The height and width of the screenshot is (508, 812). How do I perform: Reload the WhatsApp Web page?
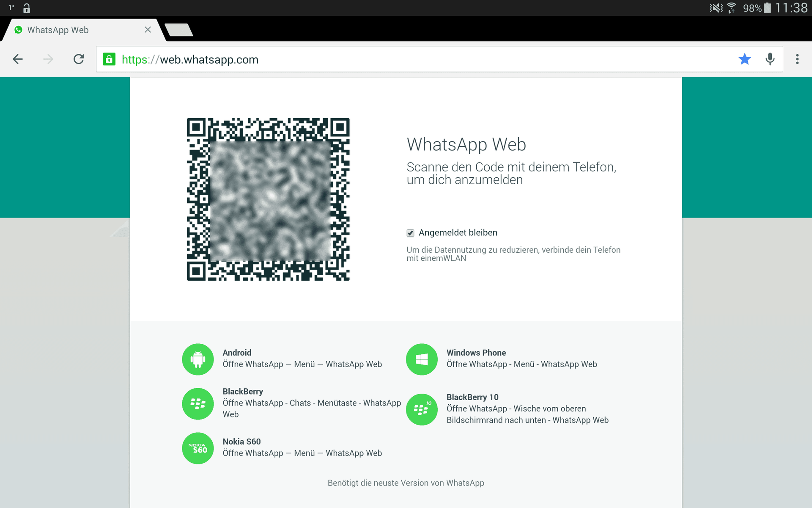79,59
